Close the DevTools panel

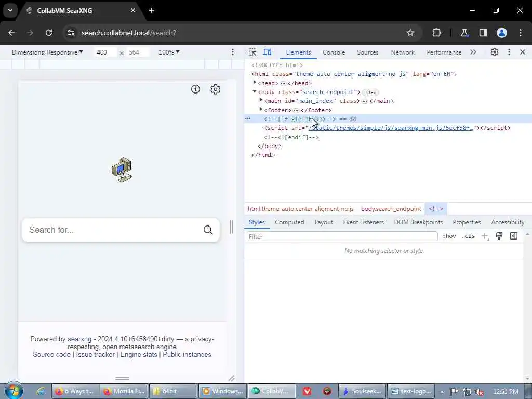tap(523, 52)
